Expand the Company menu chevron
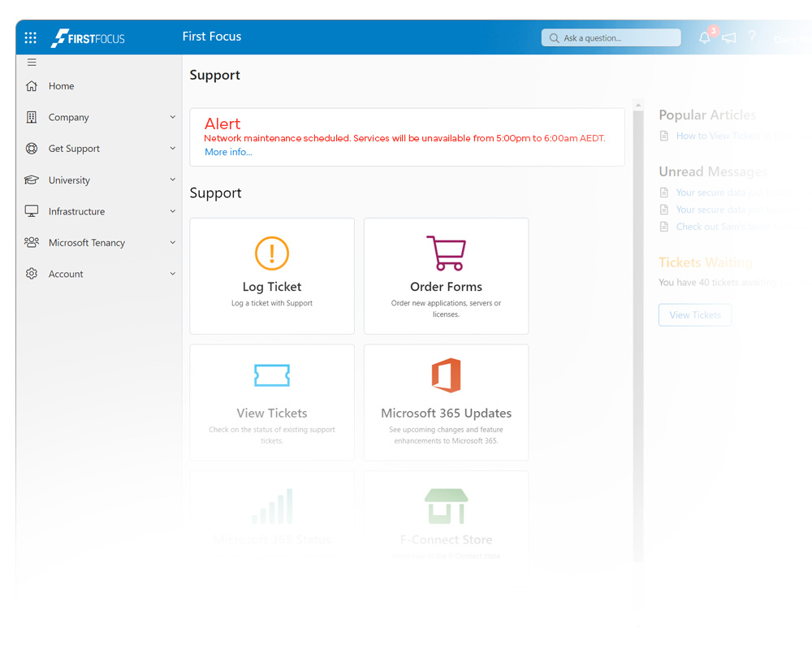Screen dimensions: 812x650 (x=172, y=117)
